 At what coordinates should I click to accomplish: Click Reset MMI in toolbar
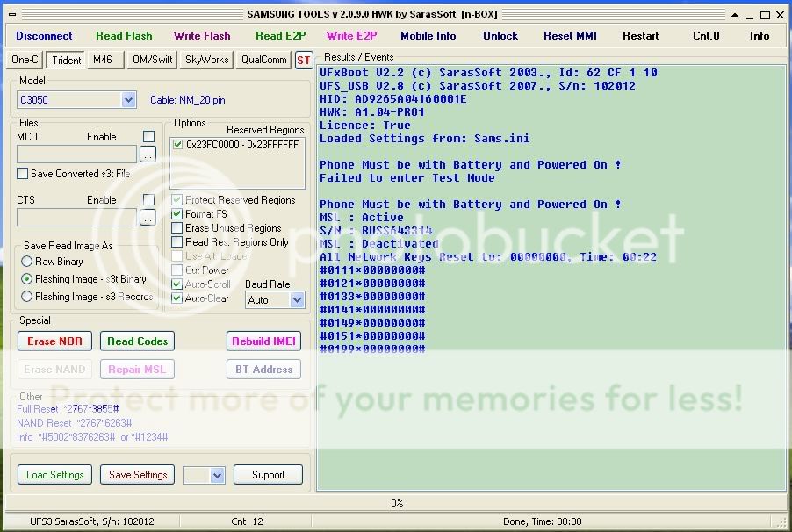[570, 36]
